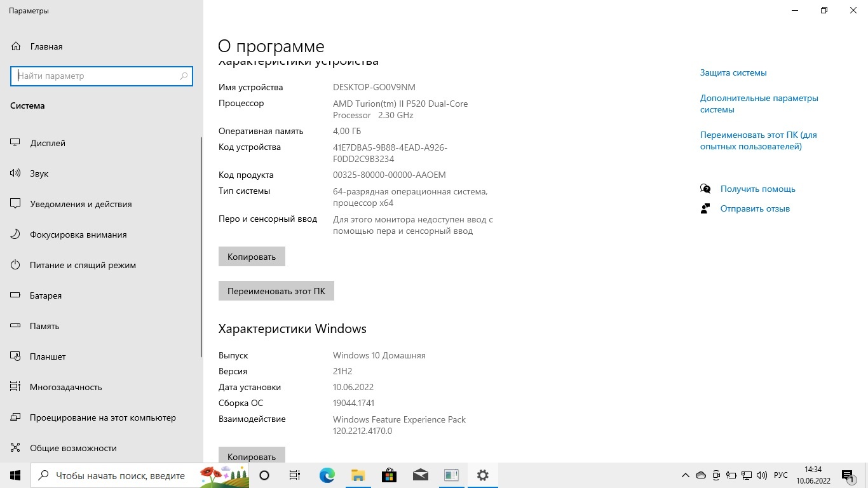Click the О программе page title
The image size is (868, 488).
271,46
